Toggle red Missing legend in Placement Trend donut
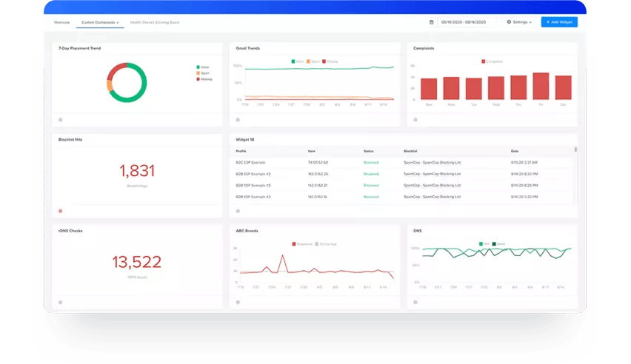The height and width of the screenshot is (364, 631). click(x=204, y=79)
